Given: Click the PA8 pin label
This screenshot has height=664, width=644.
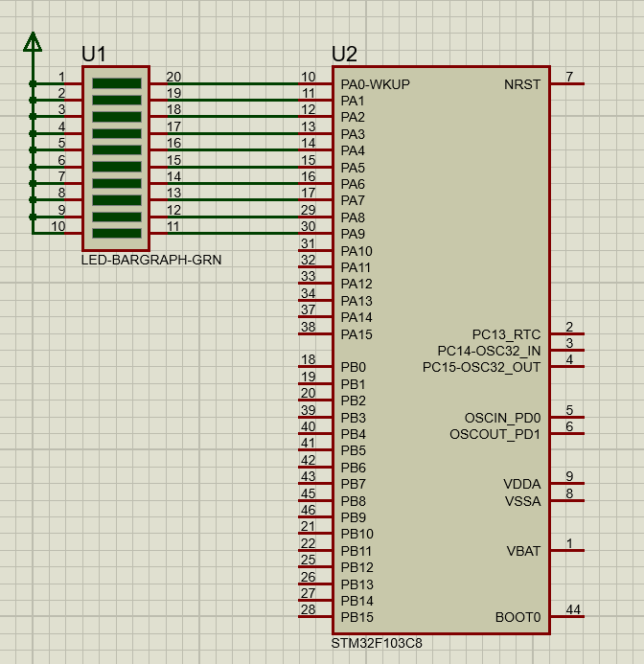Looking at the screenshot, I should point(353,218).
